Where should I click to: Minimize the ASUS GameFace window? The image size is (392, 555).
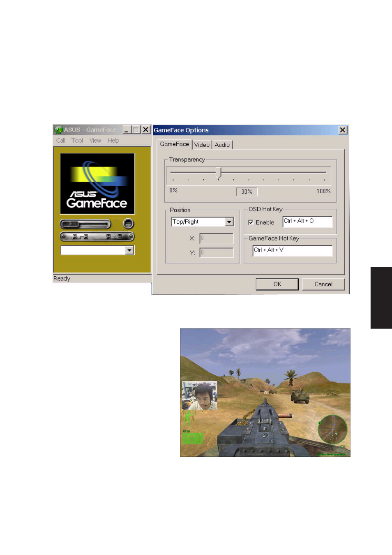coord(127,130)
